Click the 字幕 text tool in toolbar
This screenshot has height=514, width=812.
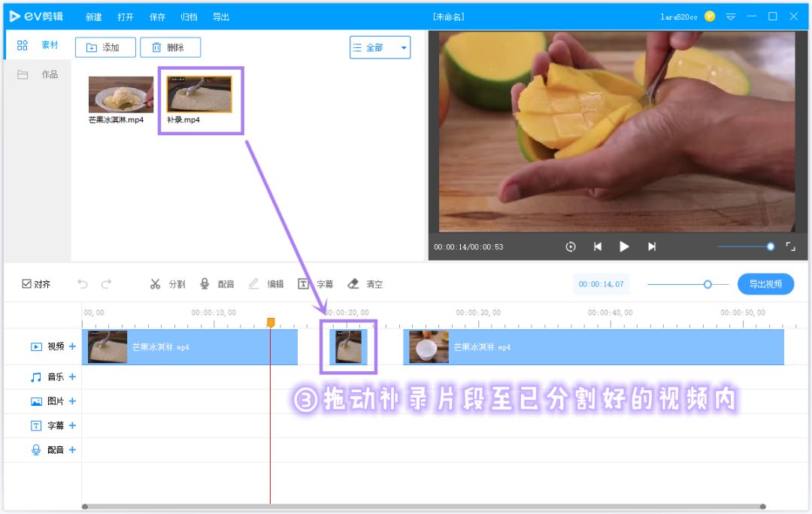coord(315,284)
